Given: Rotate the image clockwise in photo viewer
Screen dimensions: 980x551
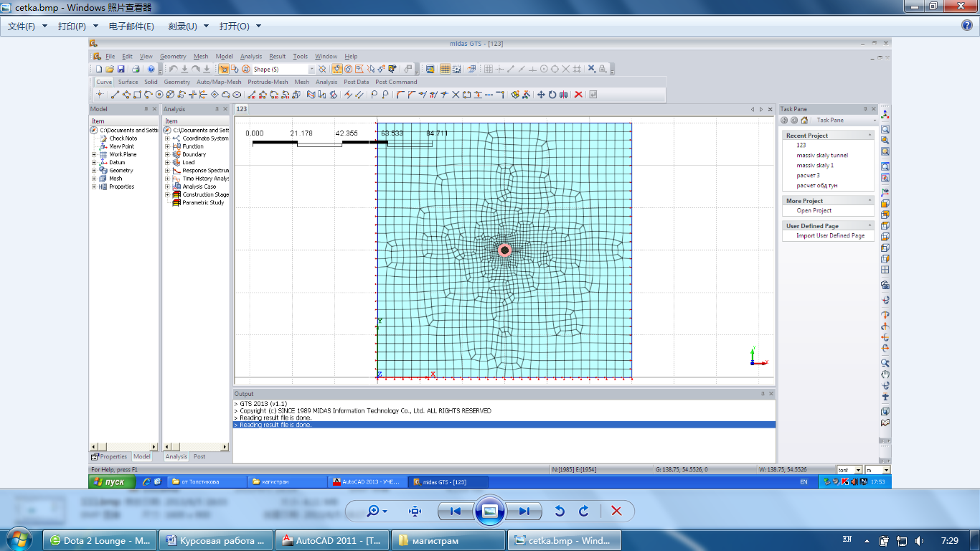Looking at the screenshot, I should click(584, 511).
